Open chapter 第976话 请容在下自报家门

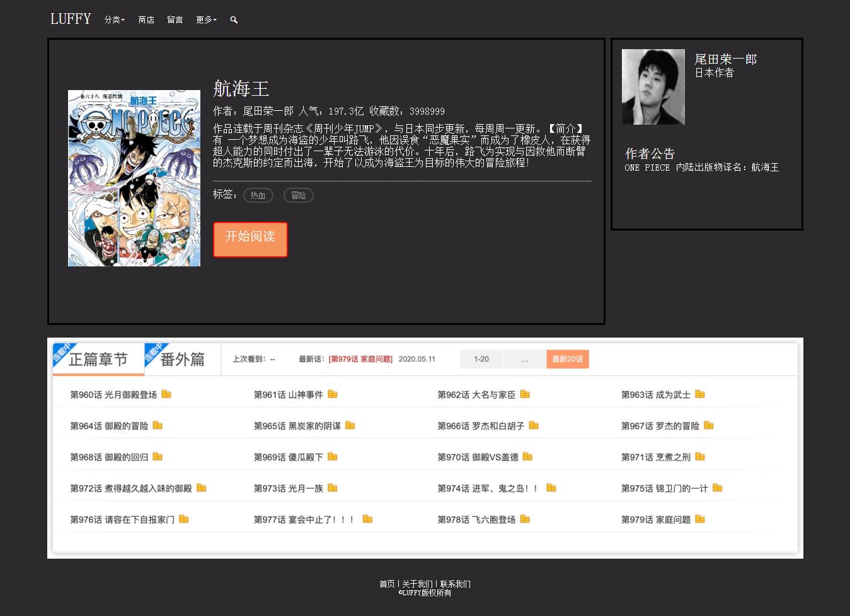coord(122,520)
